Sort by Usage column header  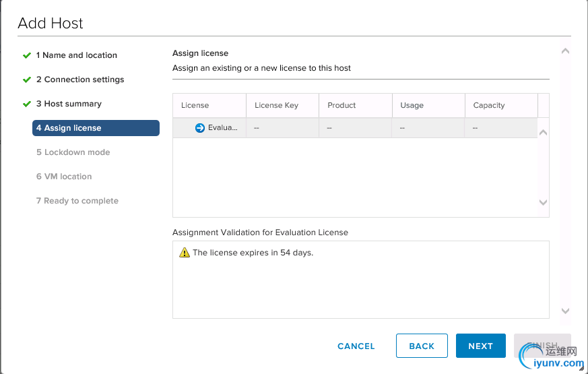point(428,105)
